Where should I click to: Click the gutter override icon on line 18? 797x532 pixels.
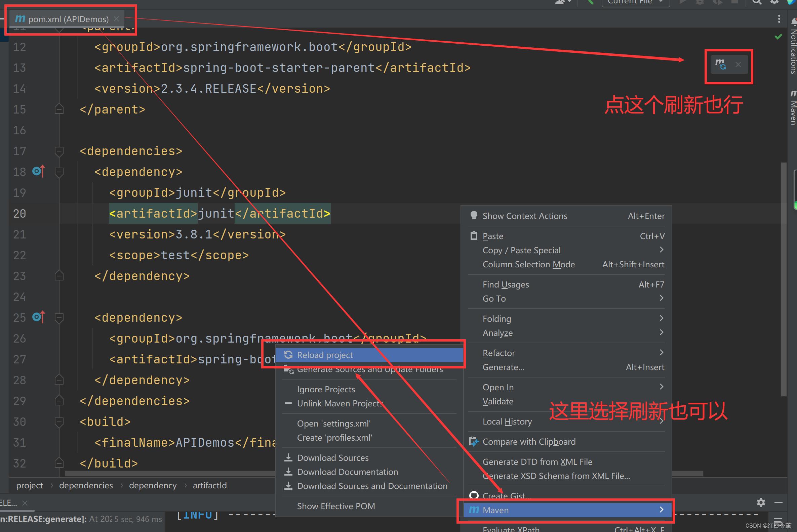38,171
